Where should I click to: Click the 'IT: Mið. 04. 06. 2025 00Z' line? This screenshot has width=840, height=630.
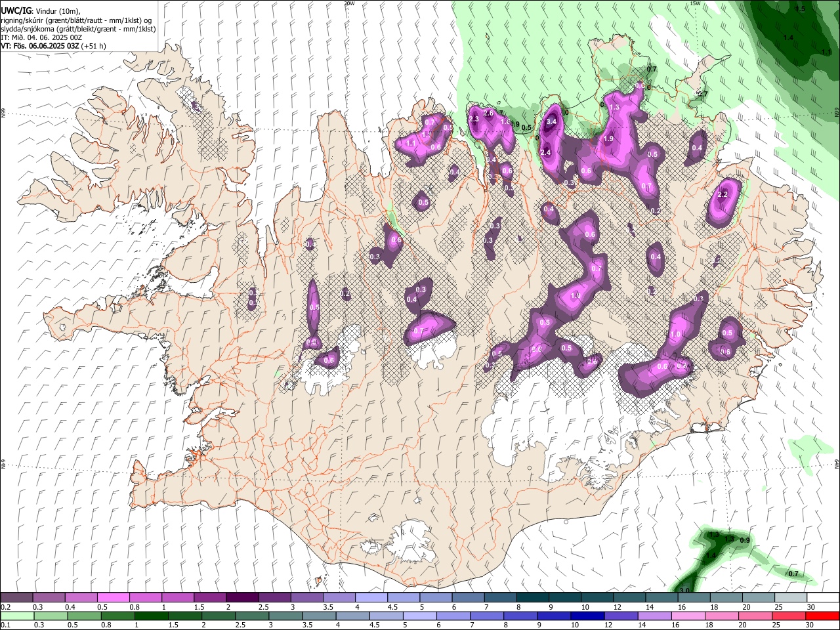41,37
